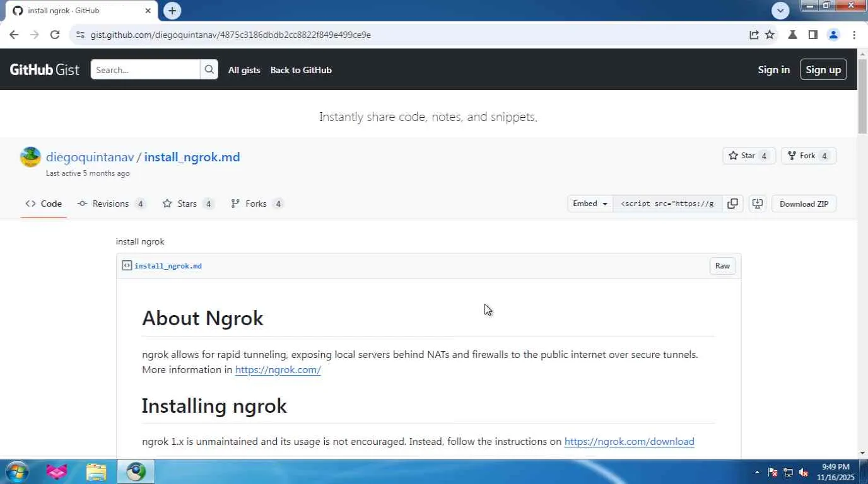This screenshot has height=484, width=868.
Task: Click the GitHub Gist logo
Action: click(x=45, y=70)
